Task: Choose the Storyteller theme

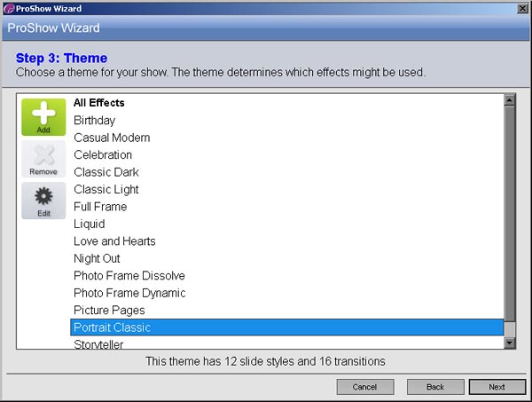Action: coord(286,343)
